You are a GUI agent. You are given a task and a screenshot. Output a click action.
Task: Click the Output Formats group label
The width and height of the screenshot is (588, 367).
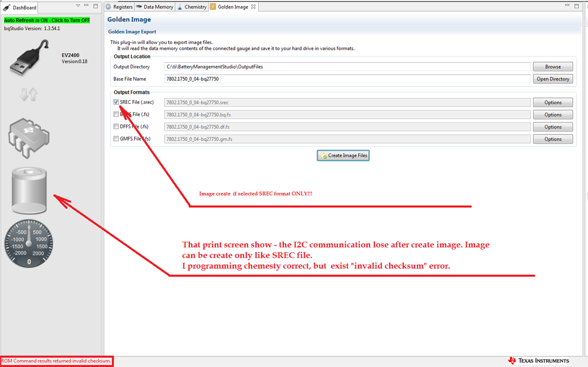pyautogui.click(x=131, y=92)
